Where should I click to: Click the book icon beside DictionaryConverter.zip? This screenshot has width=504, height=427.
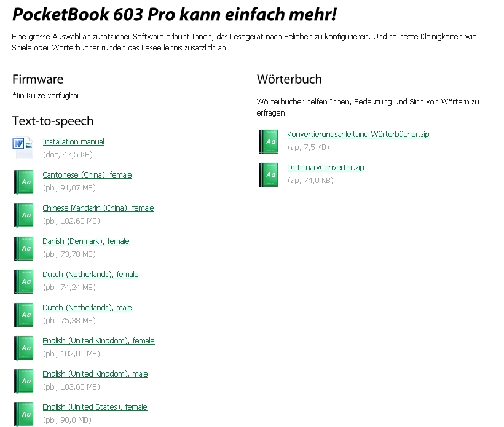[x=268, y=174]
